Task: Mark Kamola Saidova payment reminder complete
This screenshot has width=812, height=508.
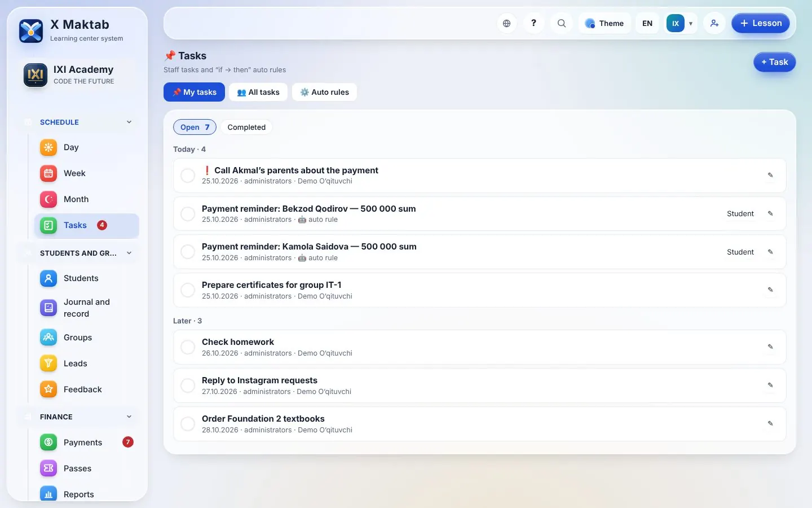Action: [x=188, y=252]
